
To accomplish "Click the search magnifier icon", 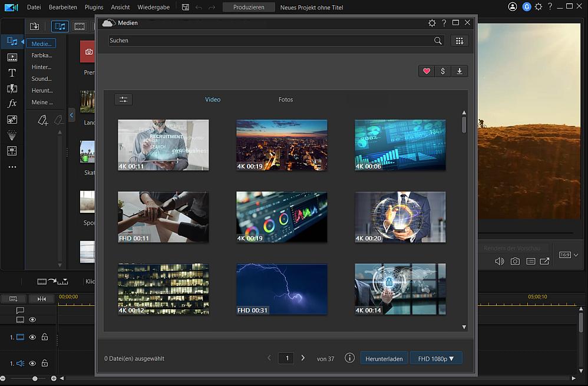I will [x=438, y=41].
